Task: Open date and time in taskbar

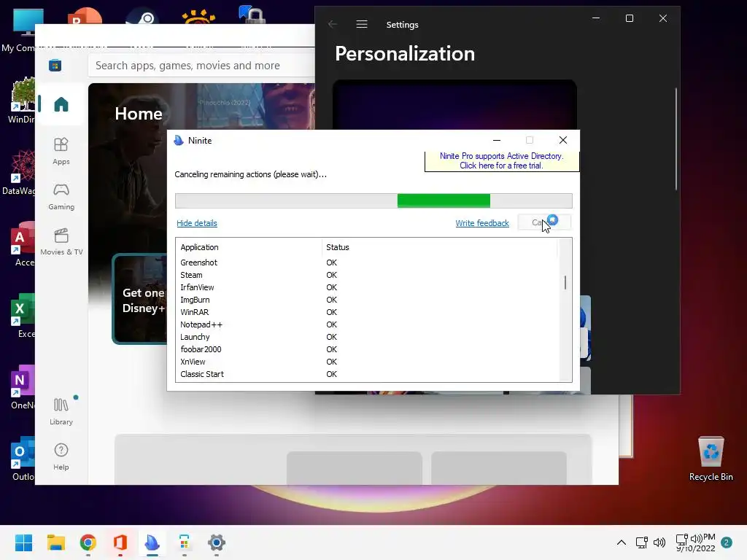Action: pos(696,542)
